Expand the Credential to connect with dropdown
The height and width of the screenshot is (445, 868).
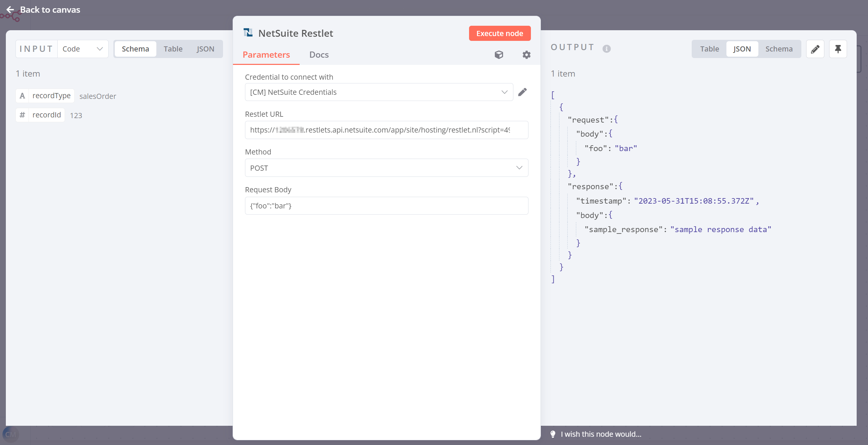tap(379, 92)
